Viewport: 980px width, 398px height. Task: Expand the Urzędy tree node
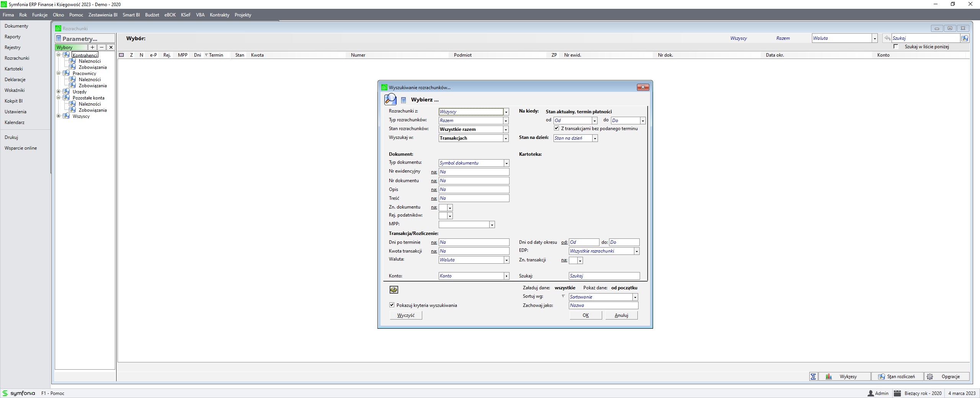[59, 91]
